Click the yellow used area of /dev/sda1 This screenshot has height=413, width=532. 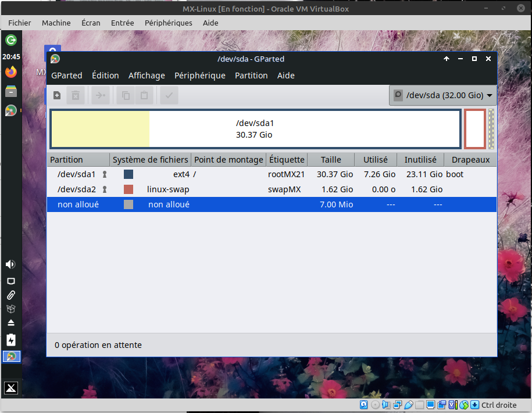click(101, 129)
